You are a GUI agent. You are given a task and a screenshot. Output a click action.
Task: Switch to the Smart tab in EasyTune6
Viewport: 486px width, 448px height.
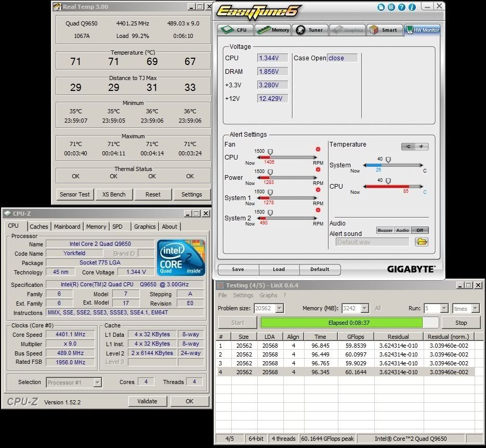384,30
